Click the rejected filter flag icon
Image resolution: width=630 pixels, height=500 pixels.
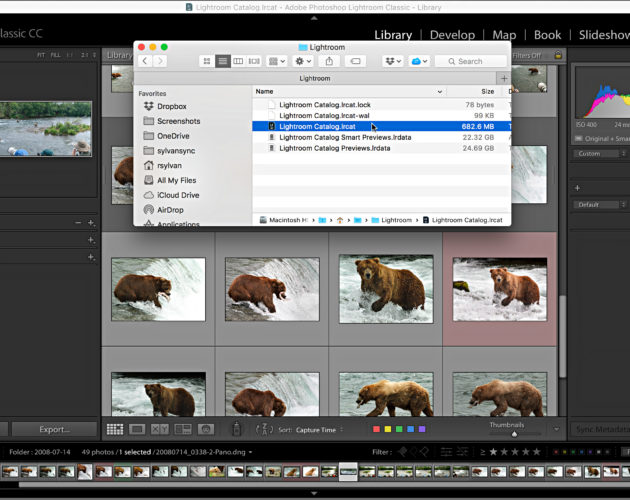click(424, 452)
